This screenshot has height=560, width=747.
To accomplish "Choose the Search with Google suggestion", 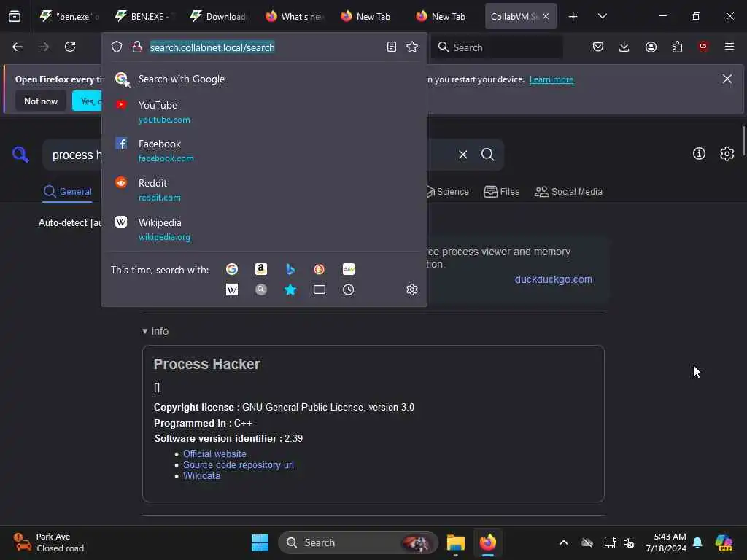I will point(264,79).
